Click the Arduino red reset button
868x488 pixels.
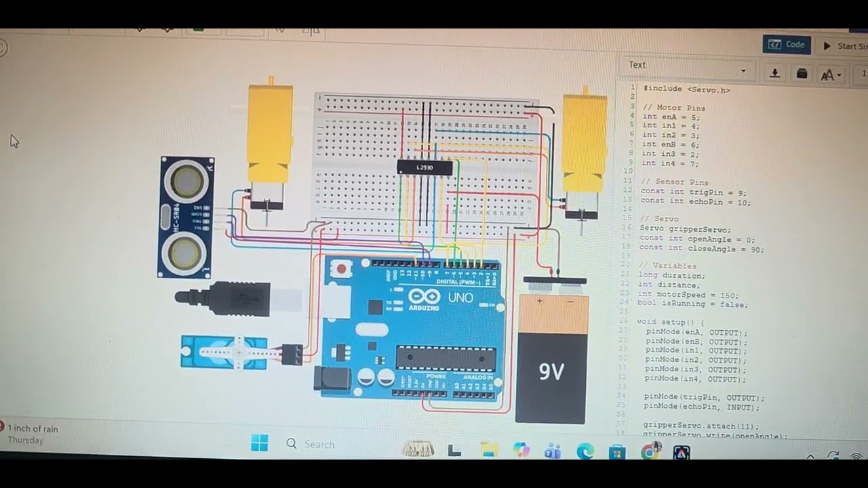(341, 269)
